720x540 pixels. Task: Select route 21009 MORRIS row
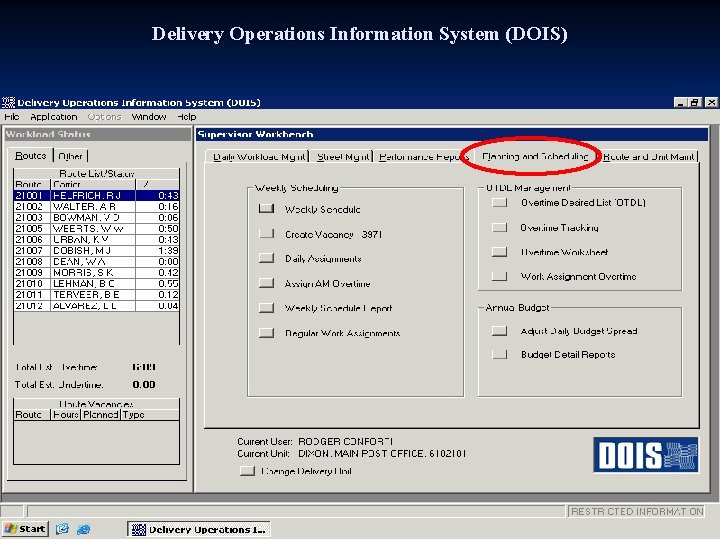point(96,272)
